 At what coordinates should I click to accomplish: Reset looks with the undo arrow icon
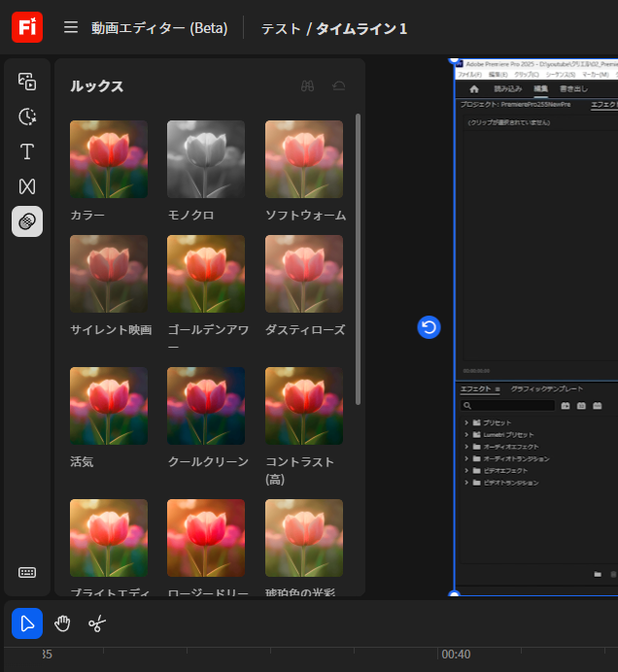pyautogui.click(x=339, y=85)
